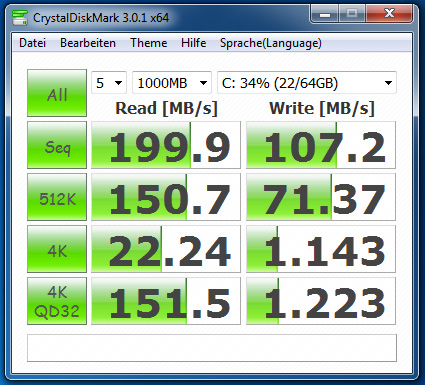Image resolution: width=425 pixels, height=385 pixels.
Task: Open the Theme menu
Action: pyautogui.click(x=149, y=43)
